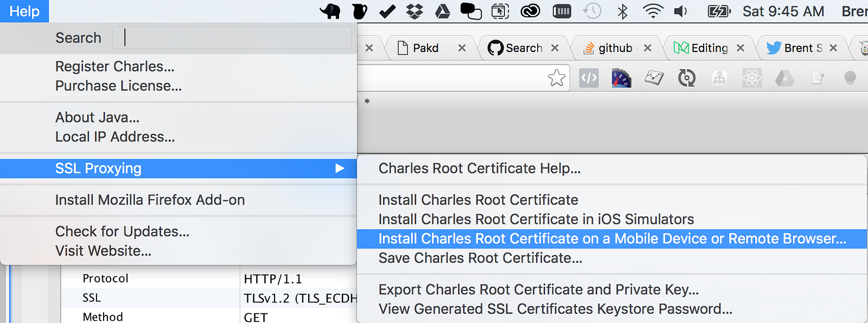Click the Google Drive extension in browser toolbar

coord(784,79)
